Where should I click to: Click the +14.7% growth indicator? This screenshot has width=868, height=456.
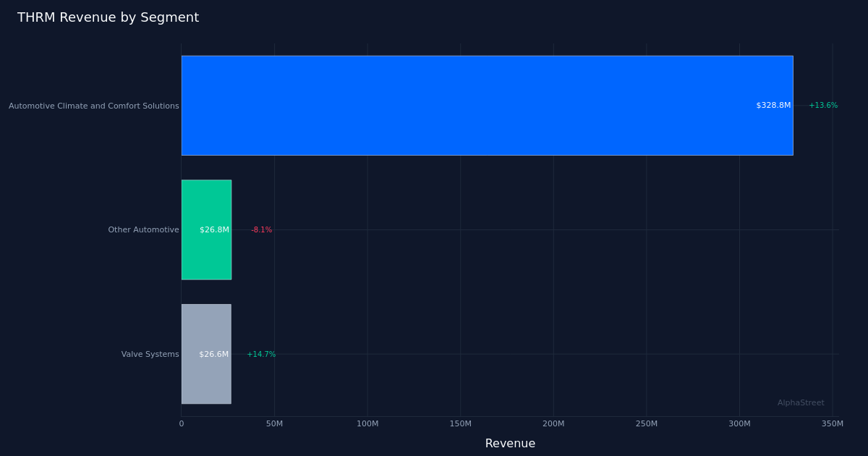[261, 353]
